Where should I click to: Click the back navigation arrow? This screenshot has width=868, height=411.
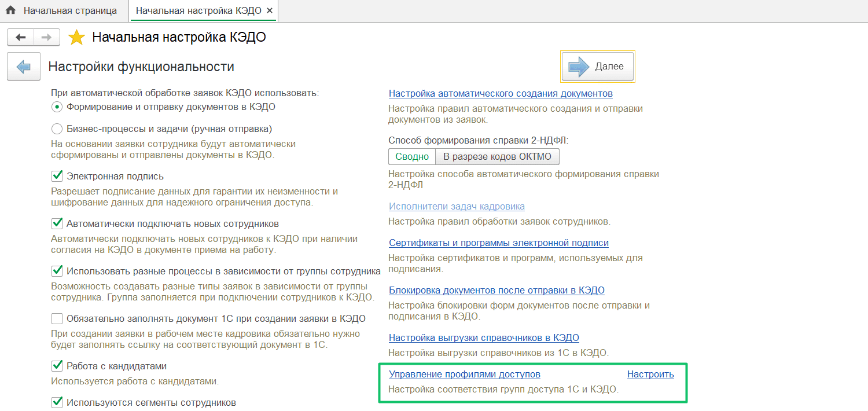[20, 36]
